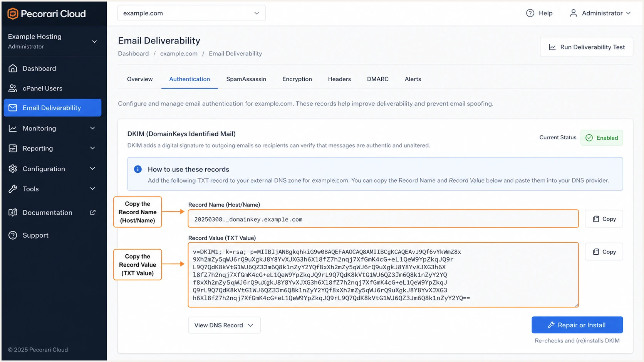The width and height of the screenshot is (644, 362).
Task: Click the Documentation book icon
Action: [x=13, y=212]
